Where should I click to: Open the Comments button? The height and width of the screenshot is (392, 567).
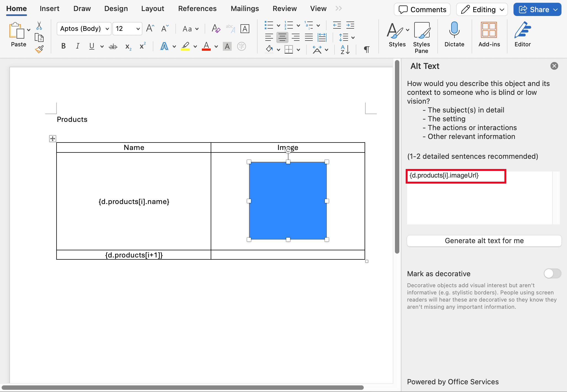point(422,10)
